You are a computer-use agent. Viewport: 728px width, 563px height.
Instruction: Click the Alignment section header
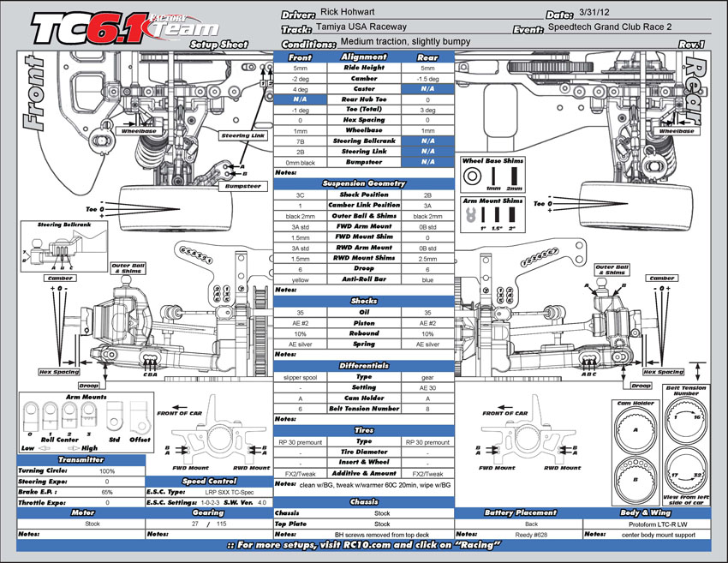[363, 57]
